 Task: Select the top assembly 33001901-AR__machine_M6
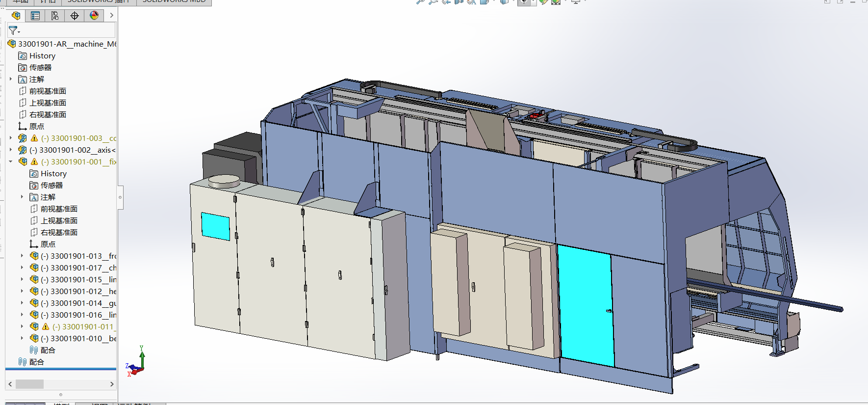pos(67,44)
